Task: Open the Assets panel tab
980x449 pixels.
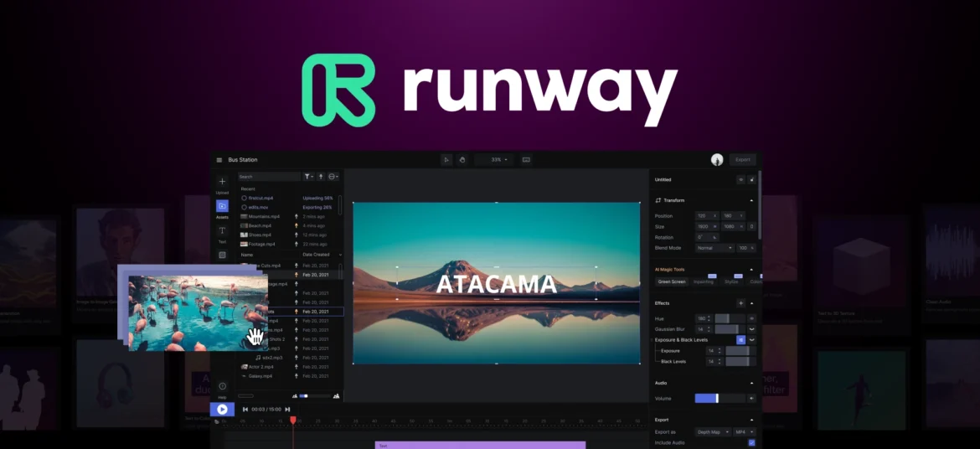Action: 222,206
